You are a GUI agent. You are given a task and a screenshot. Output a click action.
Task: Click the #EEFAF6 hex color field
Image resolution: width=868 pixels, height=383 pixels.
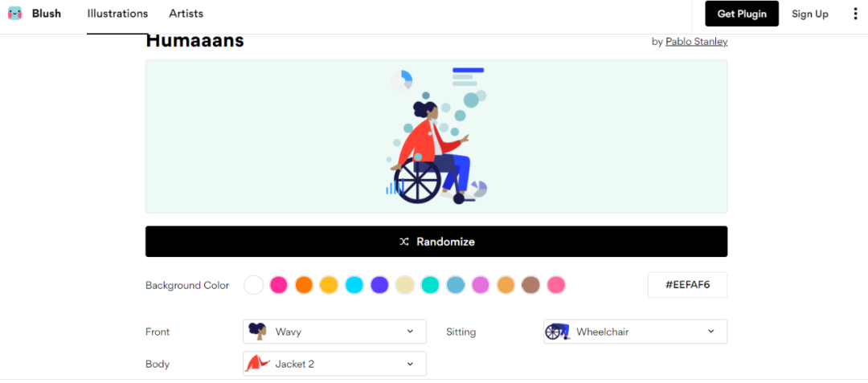pos(687,285)
